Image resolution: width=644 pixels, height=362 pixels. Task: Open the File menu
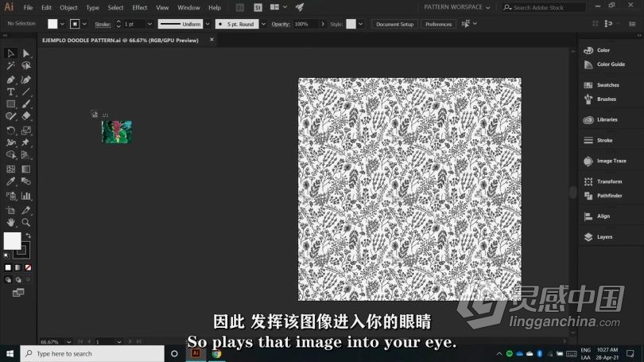point(28,7)
